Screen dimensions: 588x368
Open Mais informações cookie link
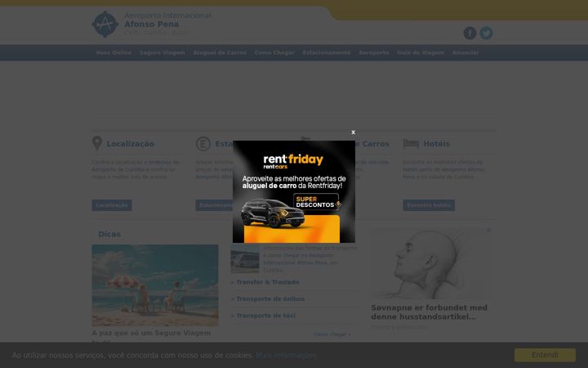[286, 355]
